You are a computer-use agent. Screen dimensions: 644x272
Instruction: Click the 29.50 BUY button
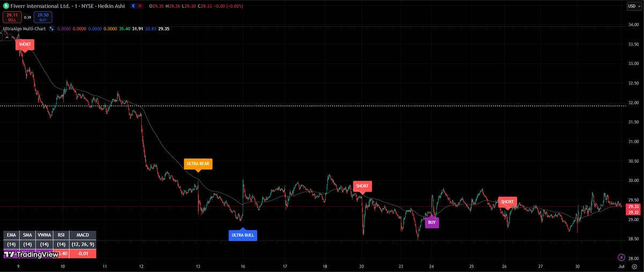43,17
